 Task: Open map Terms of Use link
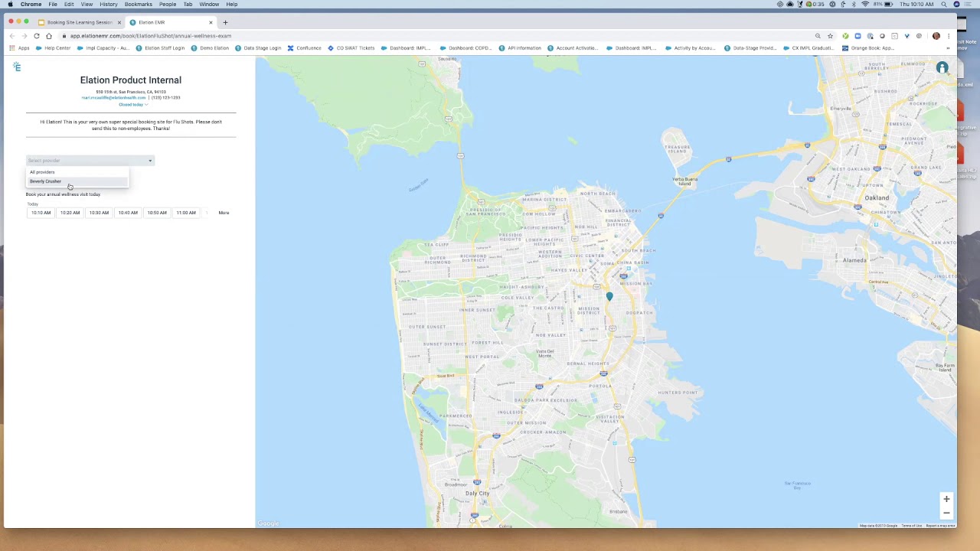tap(912, 526)
